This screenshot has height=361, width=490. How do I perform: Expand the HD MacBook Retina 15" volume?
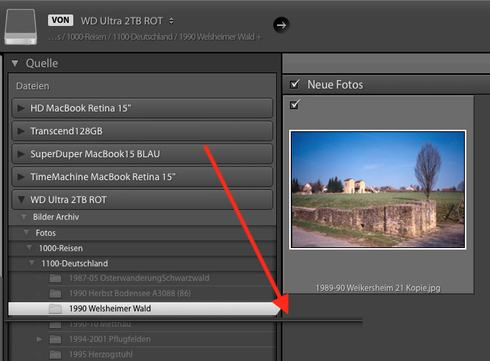[21, 108]
